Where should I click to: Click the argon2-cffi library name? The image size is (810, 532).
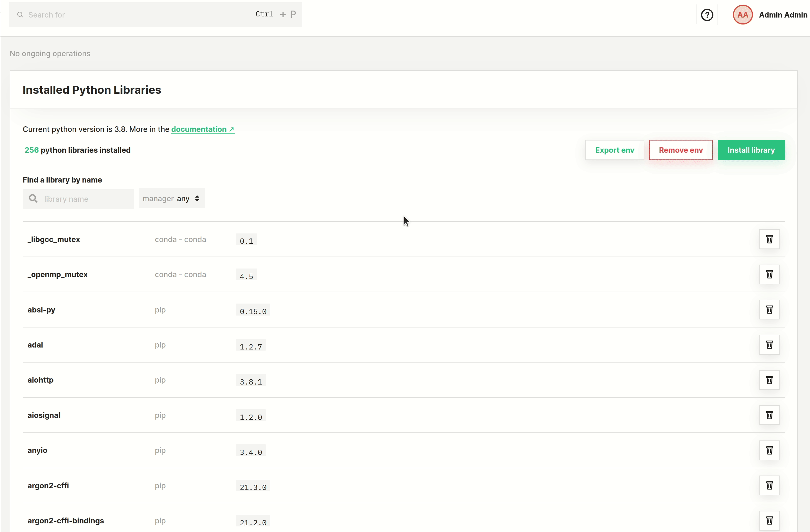pos(48,486)
